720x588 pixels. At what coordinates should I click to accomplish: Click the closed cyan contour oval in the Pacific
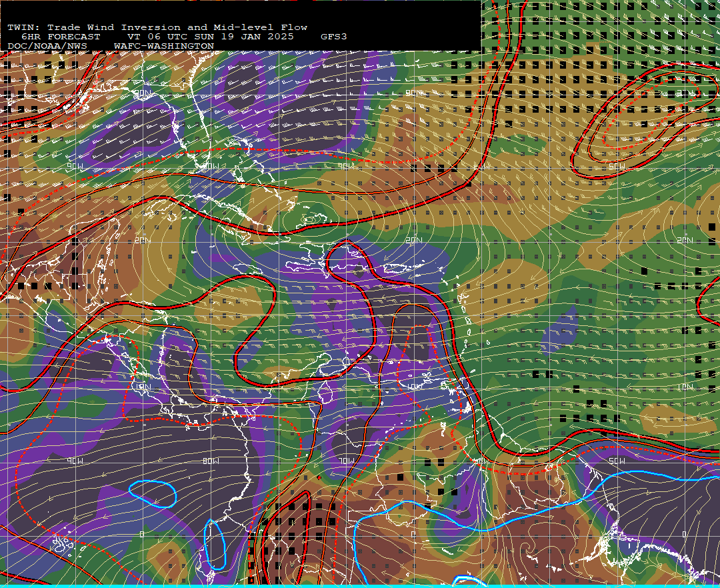point(153,493)
